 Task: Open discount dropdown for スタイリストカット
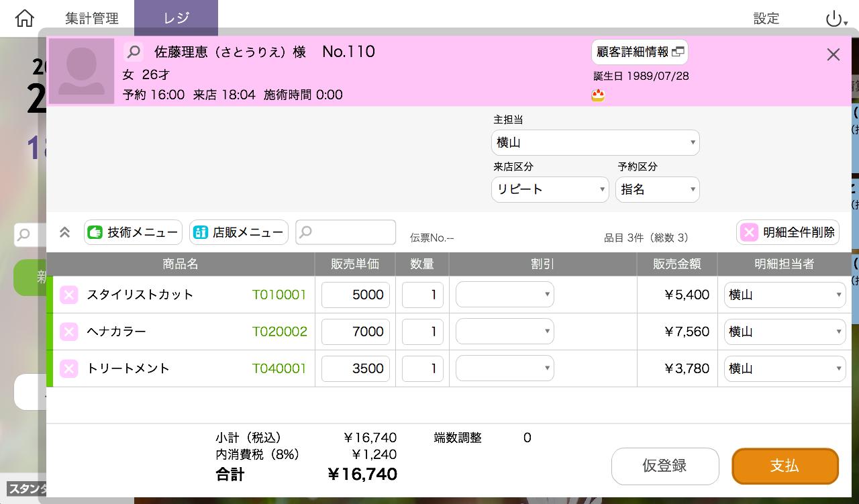[x=505, y=295]
